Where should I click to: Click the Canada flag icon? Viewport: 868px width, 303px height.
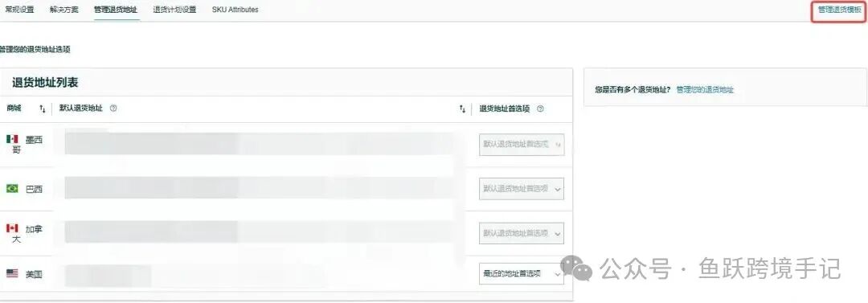12,228
